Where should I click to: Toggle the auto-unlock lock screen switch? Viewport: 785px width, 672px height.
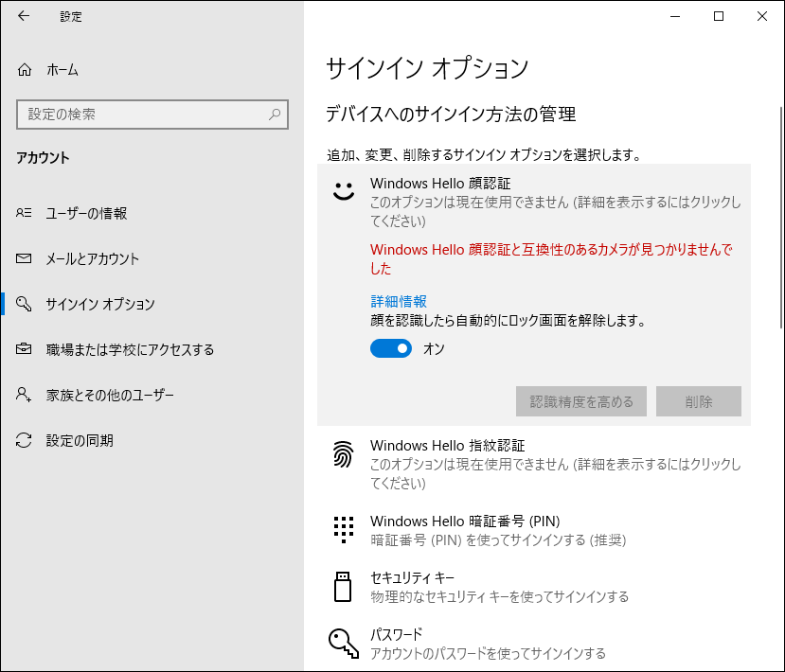[391, 348]
